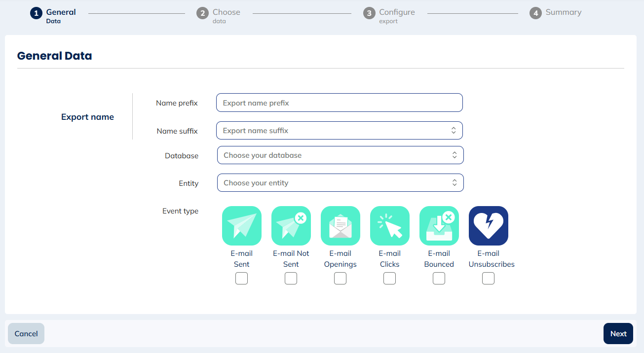The height and width of the screenshot is (353, 644).
Task: Select the E-mail Sent paper plane icon
Action: (x=241, y=226)
